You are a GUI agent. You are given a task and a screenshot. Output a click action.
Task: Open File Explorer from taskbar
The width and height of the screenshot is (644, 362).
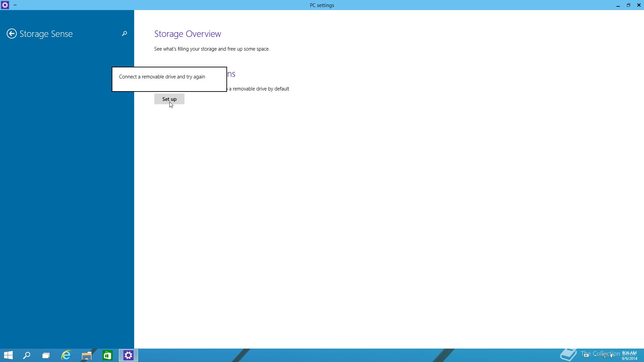click(x=87, y=355)
